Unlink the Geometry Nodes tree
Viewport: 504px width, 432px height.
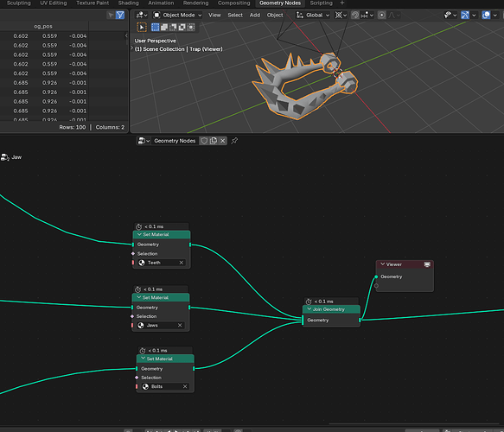222,141
